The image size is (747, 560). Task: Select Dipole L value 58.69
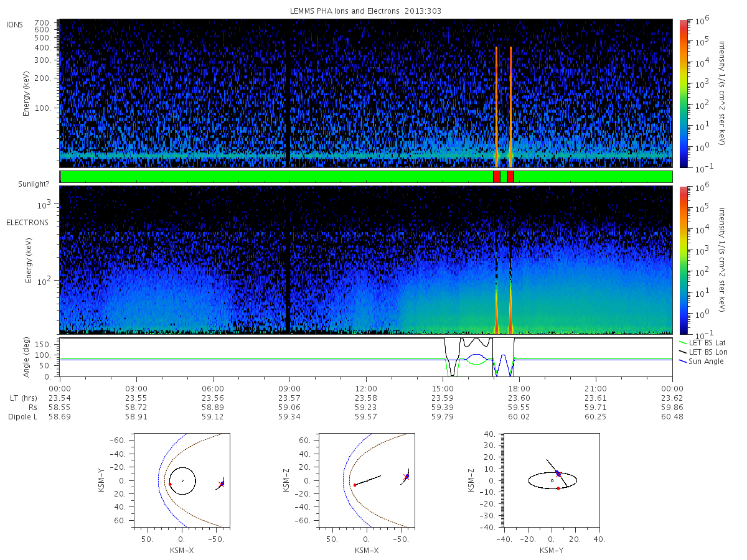coord(60,417)
